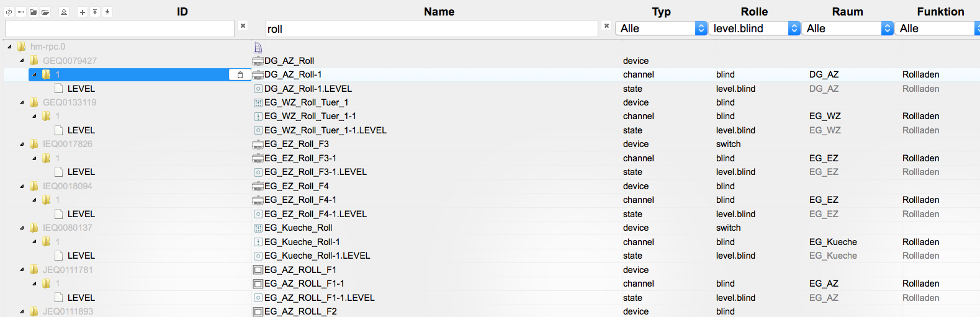Click Raum cell DG_AZ on DG_AZ_Roll-1 row
This screenshot has height=317, width=980.
pos(824,74)
